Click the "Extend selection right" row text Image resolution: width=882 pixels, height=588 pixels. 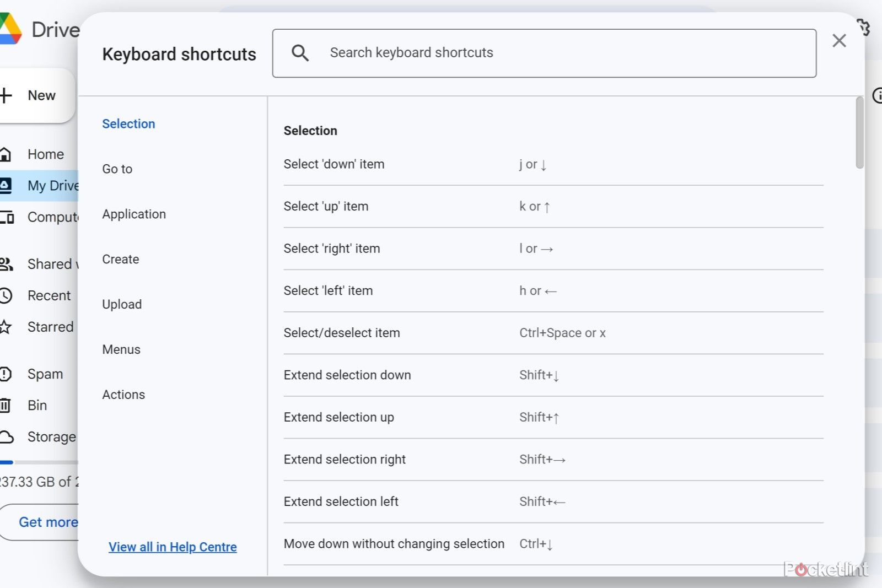click(x=345, y=460)
